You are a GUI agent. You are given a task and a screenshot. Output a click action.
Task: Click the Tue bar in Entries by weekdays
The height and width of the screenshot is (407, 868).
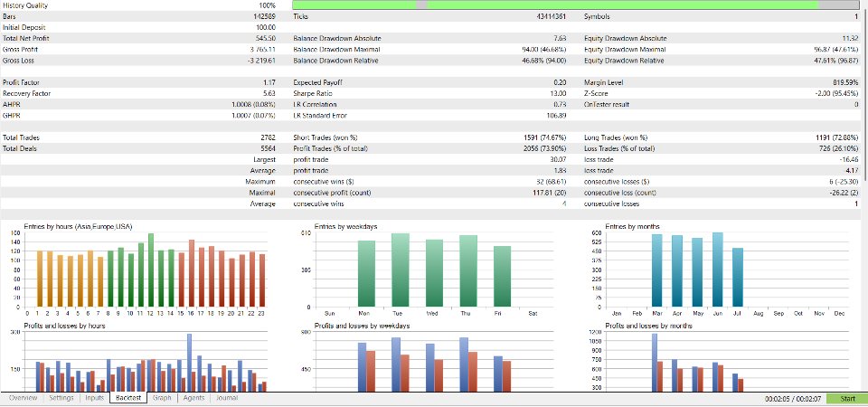point(400,270)
